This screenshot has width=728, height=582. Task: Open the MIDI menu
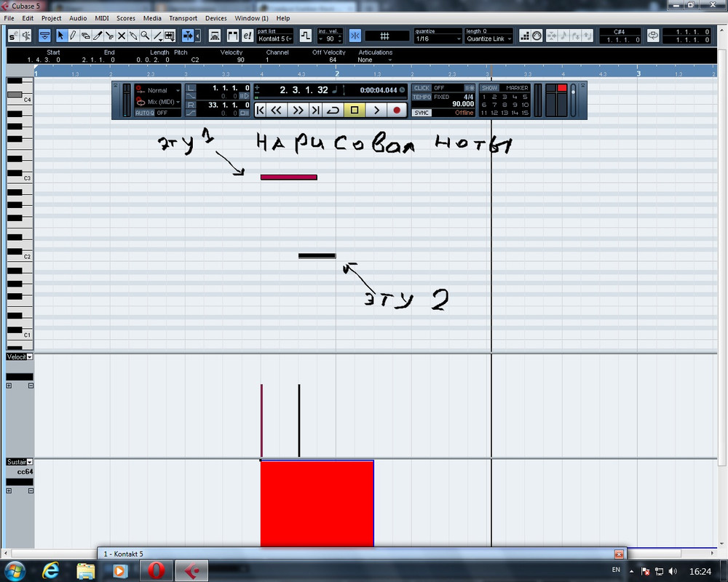tap(102, 18)
